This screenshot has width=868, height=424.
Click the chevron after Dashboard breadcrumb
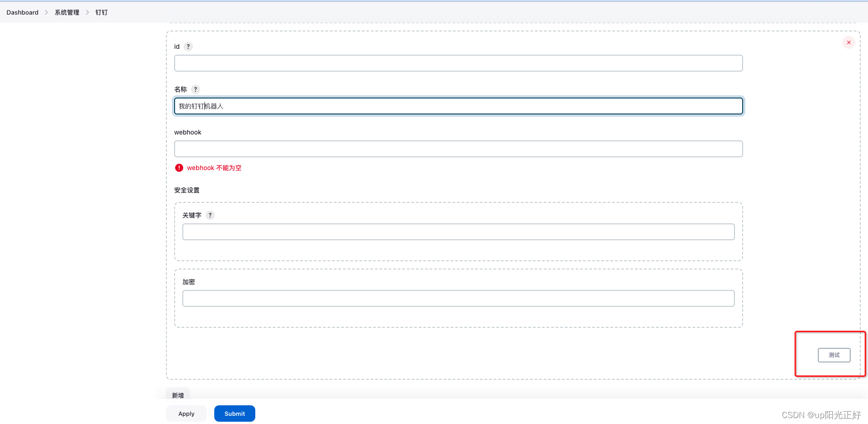click(46, 12)
